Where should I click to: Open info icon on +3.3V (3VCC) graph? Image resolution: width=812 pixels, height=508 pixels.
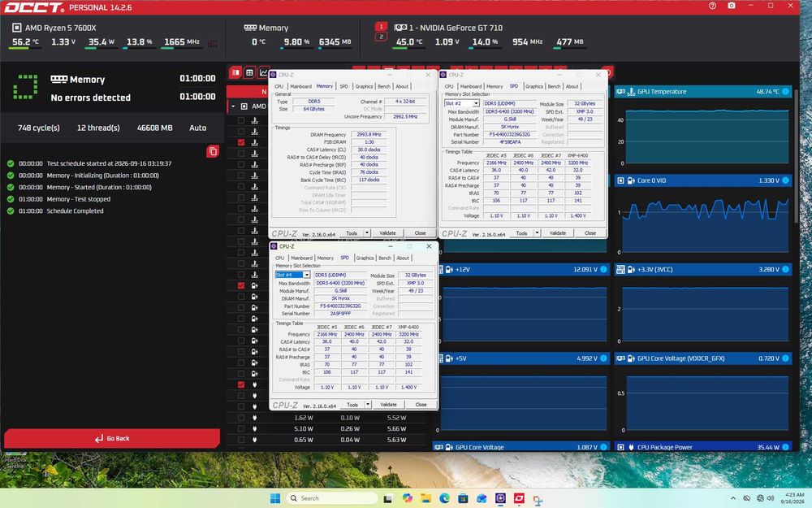(785, 270)
